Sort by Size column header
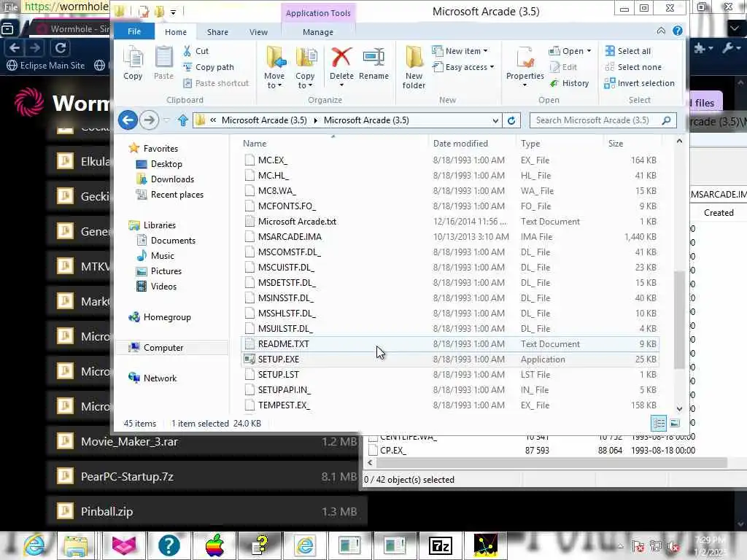 [616, 144]
